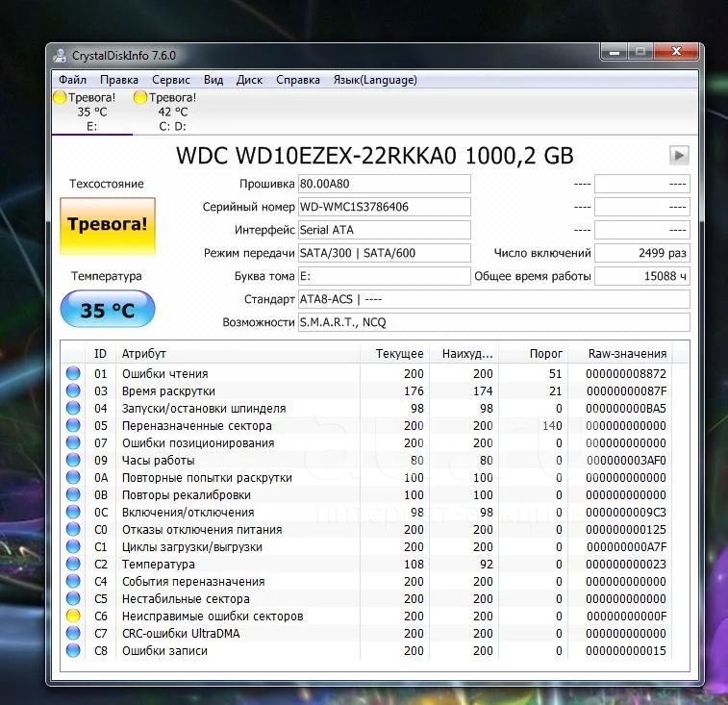Click the serial number field WD-WMC1S3786406

pos(384,207)
